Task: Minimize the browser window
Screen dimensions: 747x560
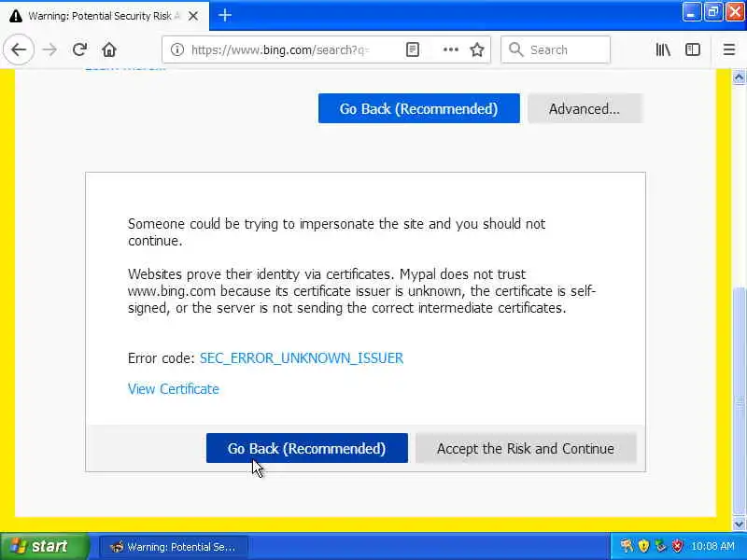Action: pos(691,12)
